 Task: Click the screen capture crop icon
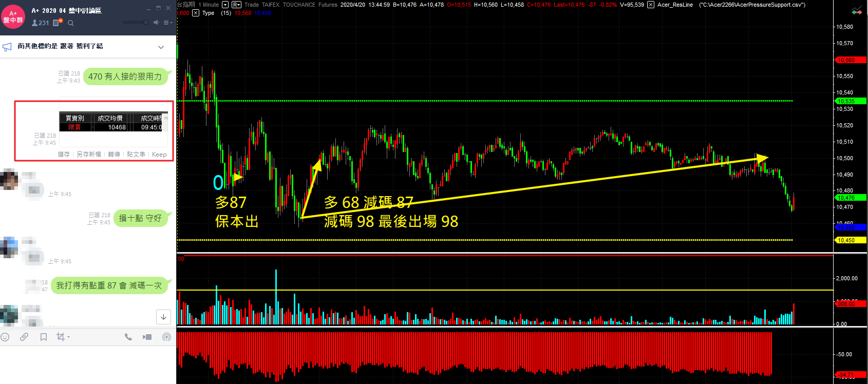[61, 337]
